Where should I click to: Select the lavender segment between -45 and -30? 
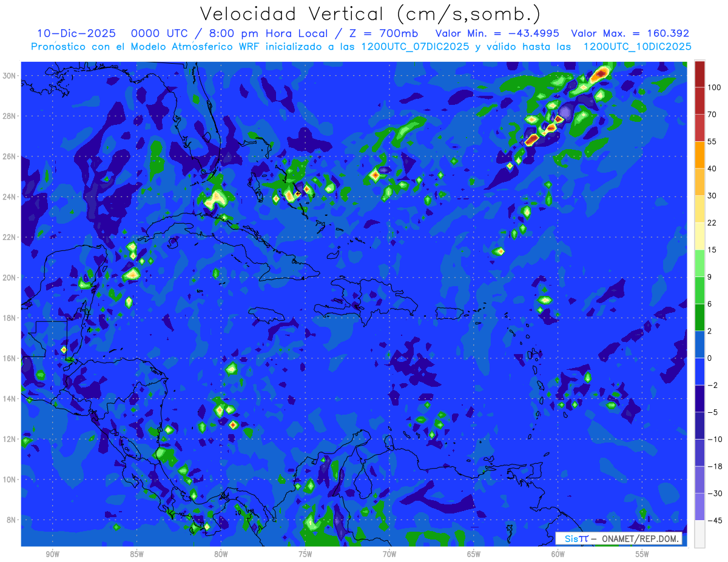pyautogui.click(x=699, y=506)
